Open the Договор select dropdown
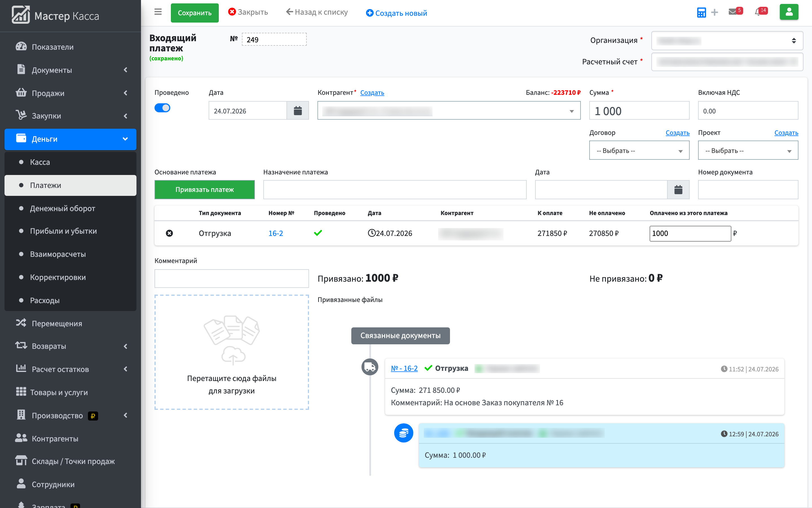 pos(639,150)
